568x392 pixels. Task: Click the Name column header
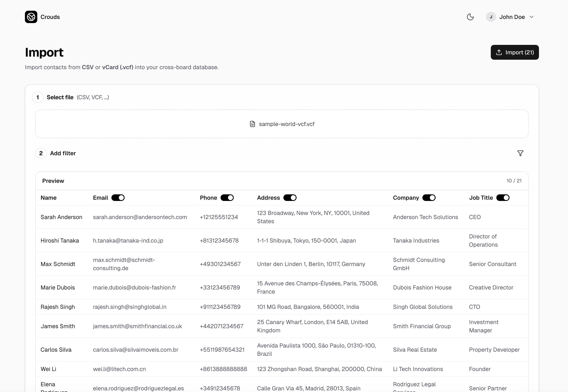tap(48, 197)
